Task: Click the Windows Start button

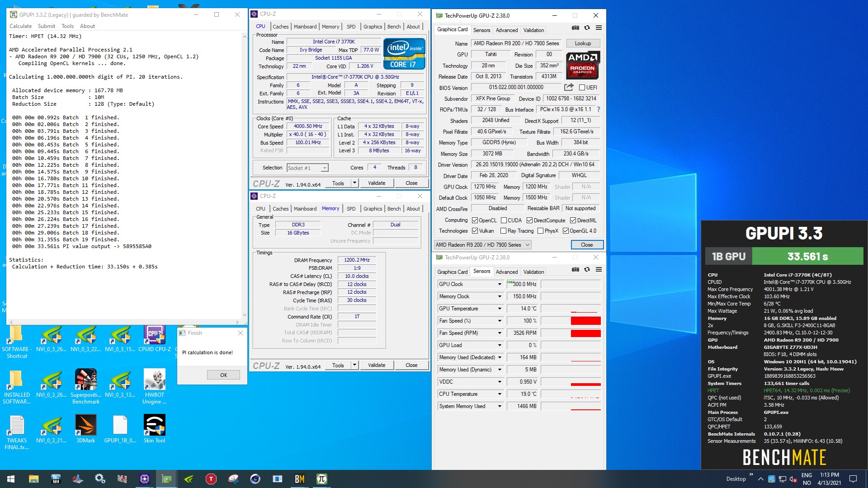Action: point(11,479)
